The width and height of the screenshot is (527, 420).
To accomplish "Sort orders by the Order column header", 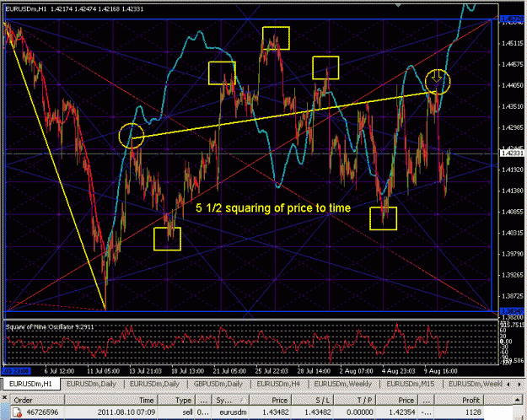I will (37, 400).
